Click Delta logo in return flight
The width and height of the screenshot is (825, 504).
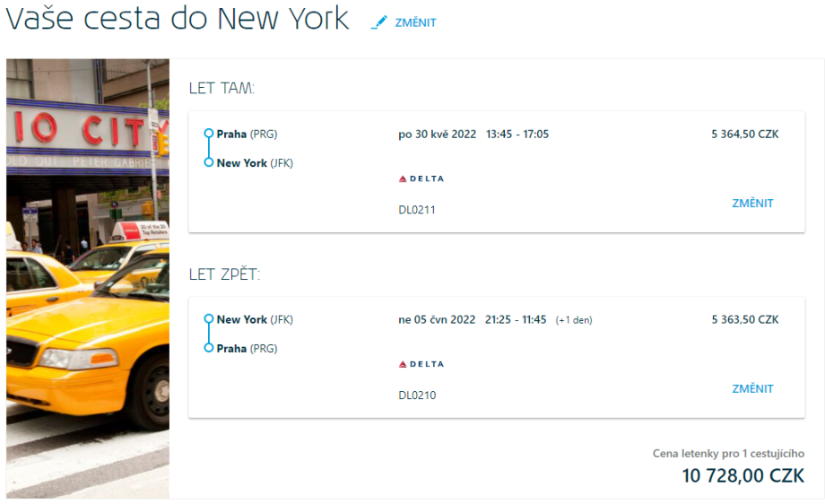click(x=421, y=364)
